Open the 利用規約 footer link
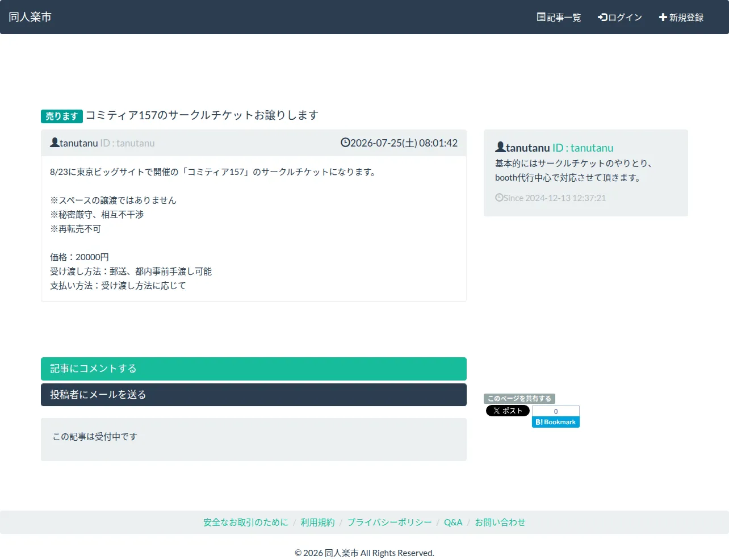This screenshot has height=560, width=729. tap(318, 523)
